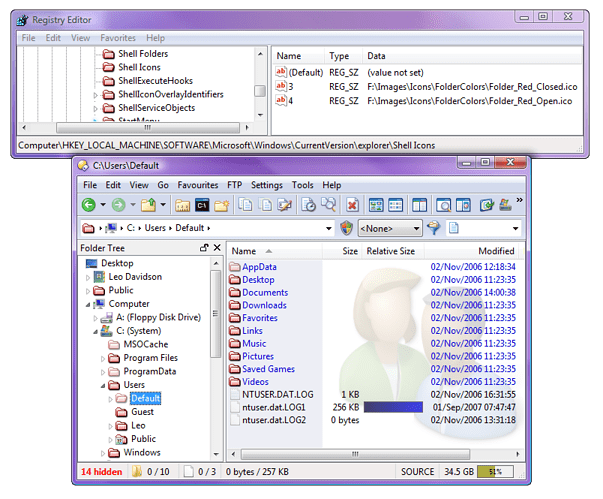
Task: Click the Windows drive toolbar icon
Action: [x=505, y=205]
